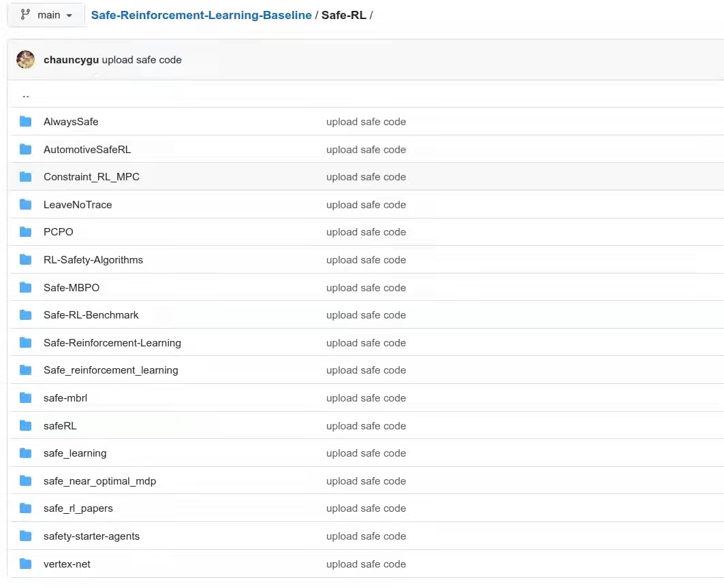
Task: Open the commit message beside safeRL
Action: click(366, 426)
